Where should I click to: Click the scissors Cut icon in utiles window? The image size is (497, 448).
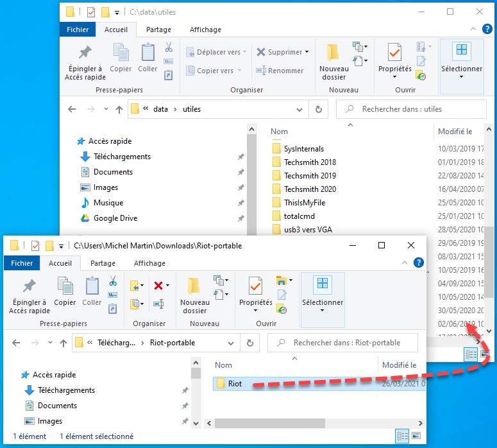click(169, 47)
